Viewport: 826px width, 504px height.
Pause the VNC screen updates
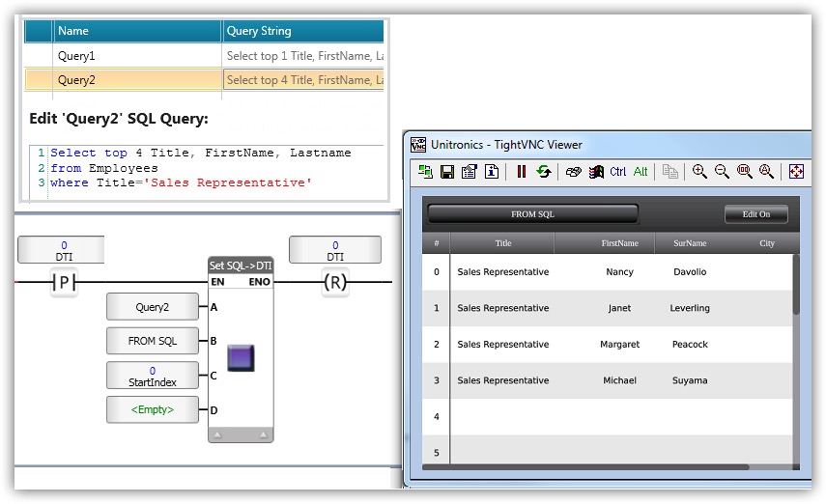click(522, 172)
